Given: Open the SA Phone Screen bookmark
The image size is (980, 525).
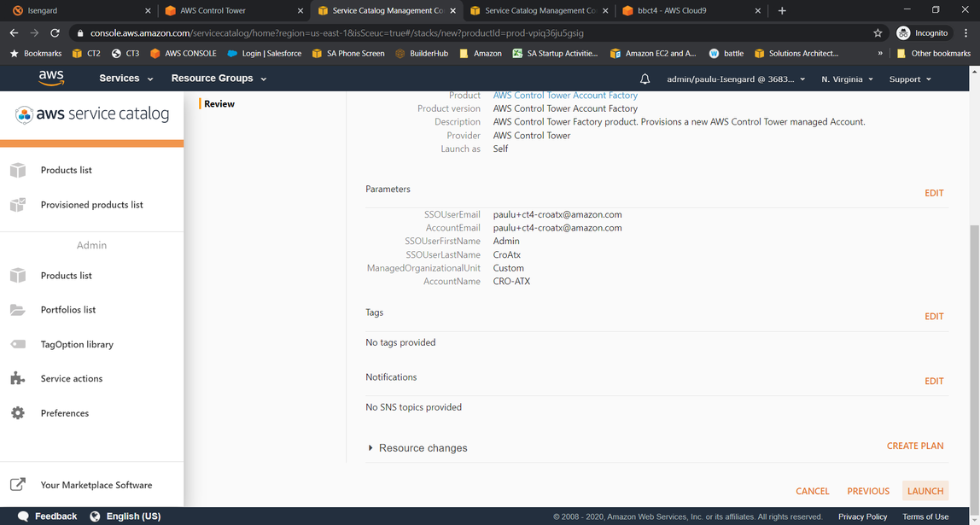Looking at the screenshot, I should click(x=348, y=53).
